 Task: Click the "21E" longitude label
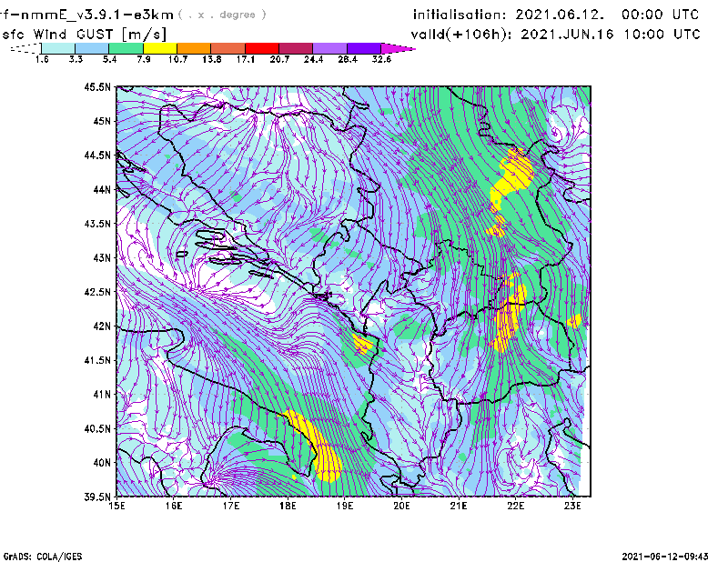pos(459,506)
